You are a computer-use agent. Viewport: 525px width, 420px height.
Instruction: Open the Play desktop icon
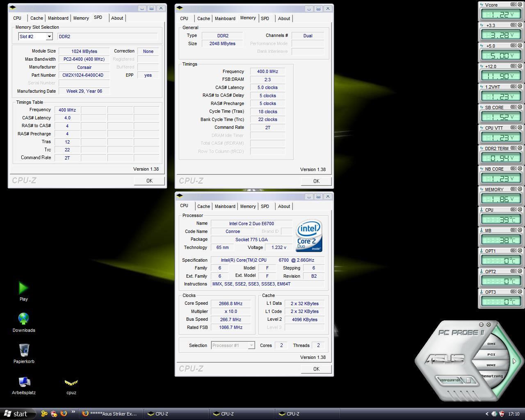pos(24,291)
